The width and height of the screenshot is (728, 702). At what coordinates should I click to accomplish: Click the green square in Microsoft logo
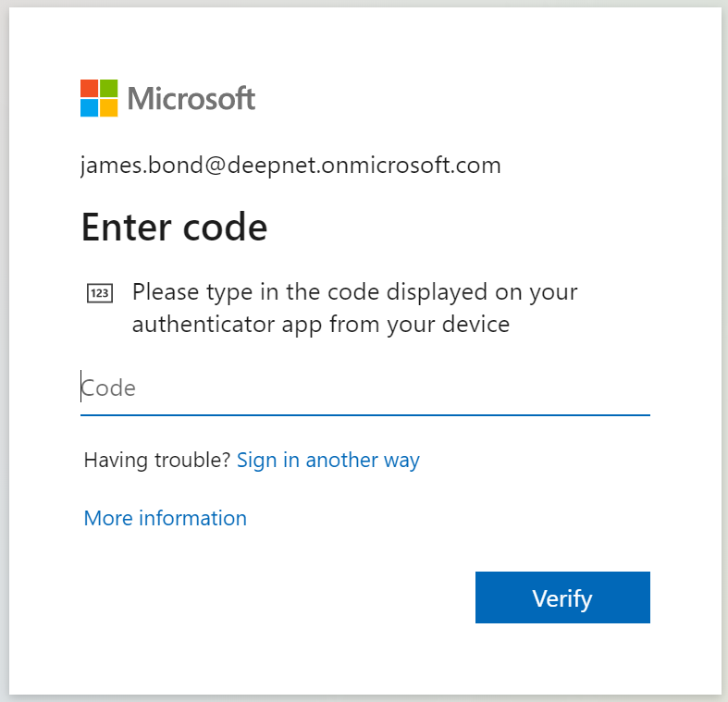[109, 88]
